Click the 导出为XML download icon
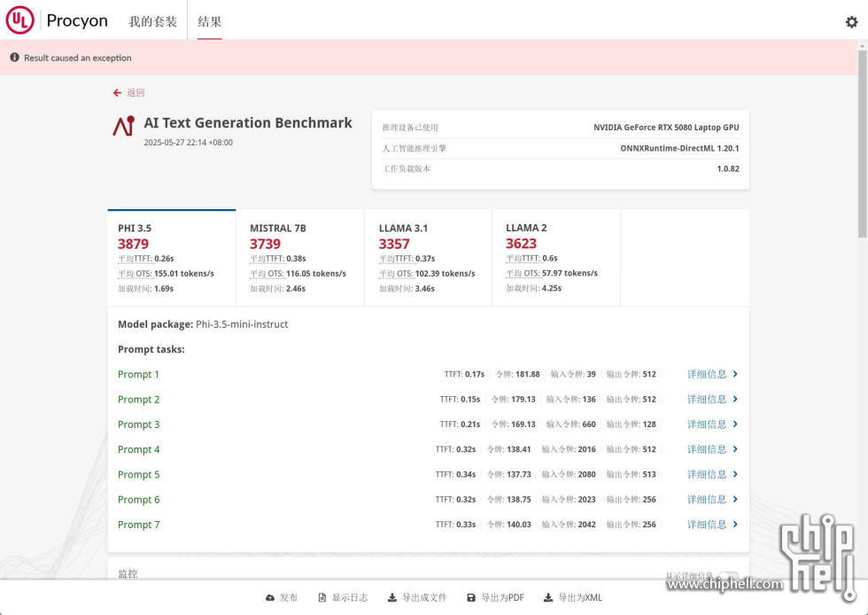Screen dimensions: 868x615 click(548, 597)
